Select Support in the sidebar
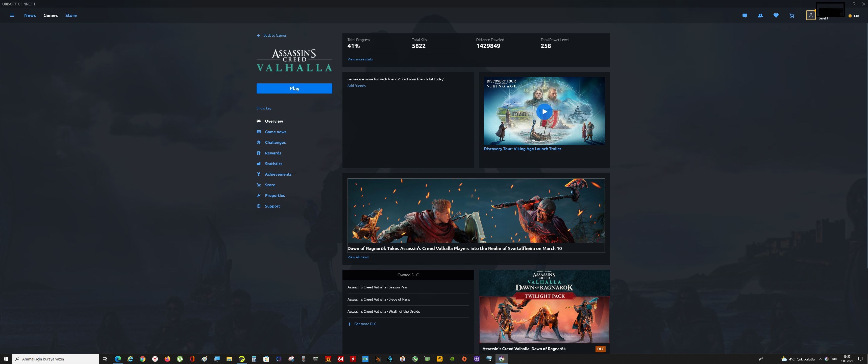The height and width of the screenshot is (364, 868). point(272,206)
